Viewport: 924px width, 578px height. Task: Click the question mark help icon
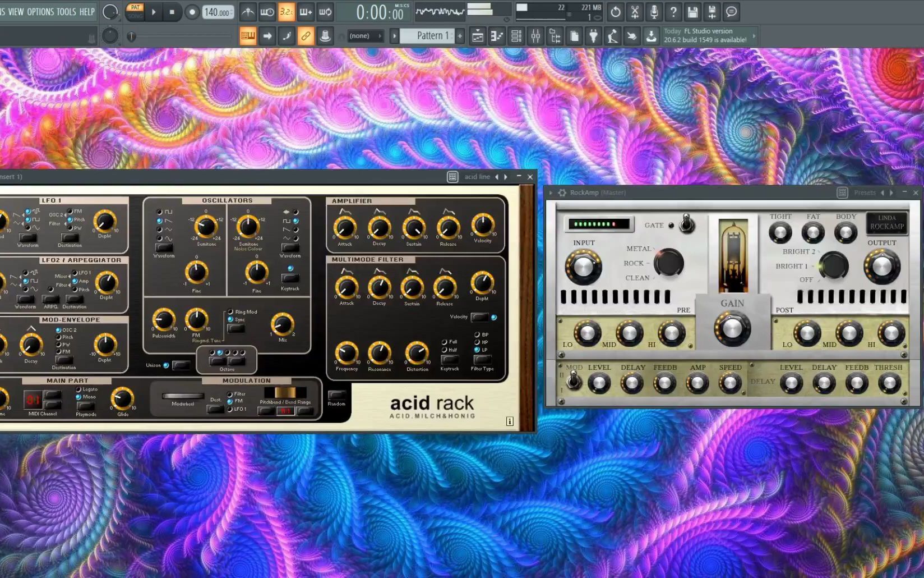point(673,12)
